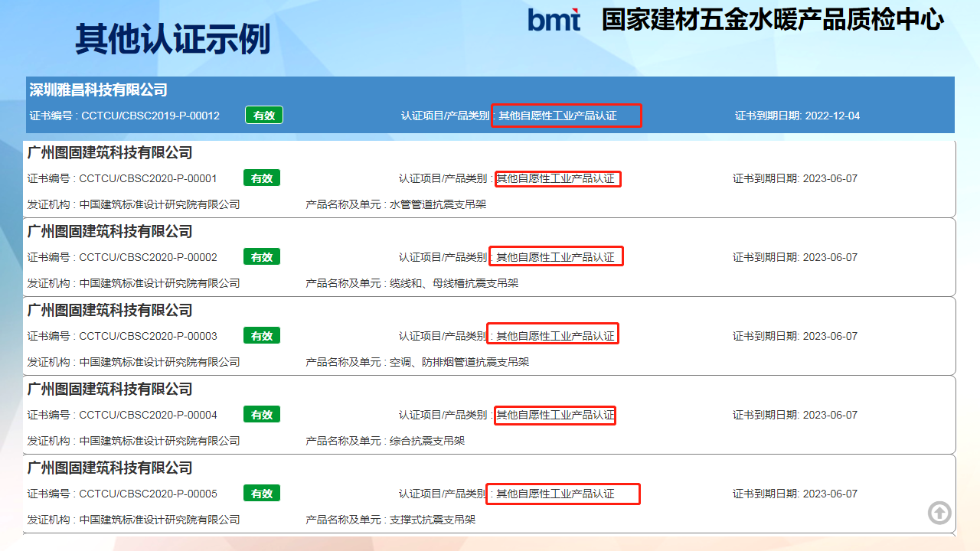This screenshot has height=551, width=980.
Task: Click the bmt logo
Action: point(554,19)
